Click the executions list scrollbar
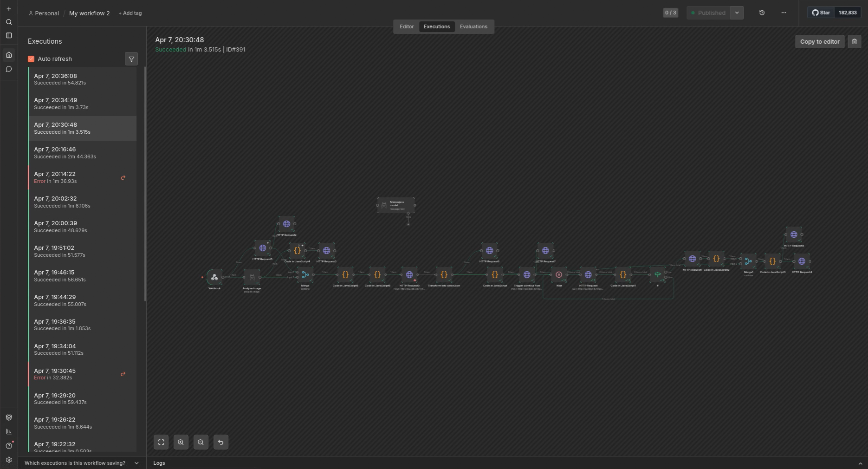The width and height of the screenshot is (868, 469). (x=145, y=184)
